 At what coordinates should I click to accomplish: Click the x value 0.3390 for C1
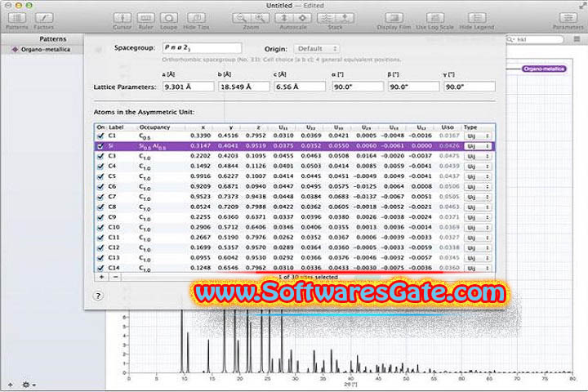tap(201, 136)
